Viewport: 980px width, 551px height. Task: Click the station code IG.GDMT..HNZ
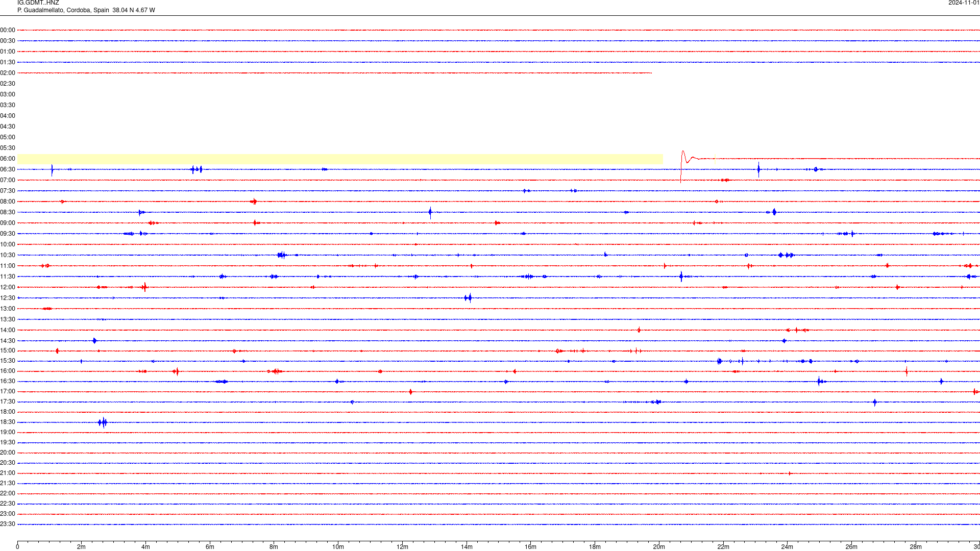38,3
